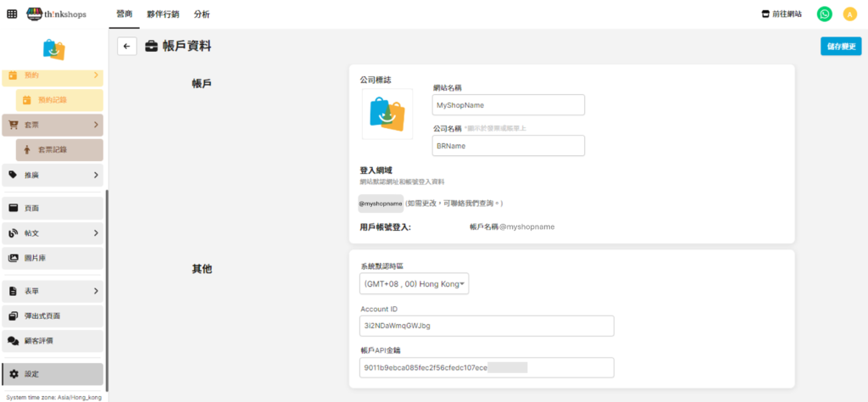Open the system default timezone dropdown
This screenshot has height=402, width=868.
pos(415,284)
